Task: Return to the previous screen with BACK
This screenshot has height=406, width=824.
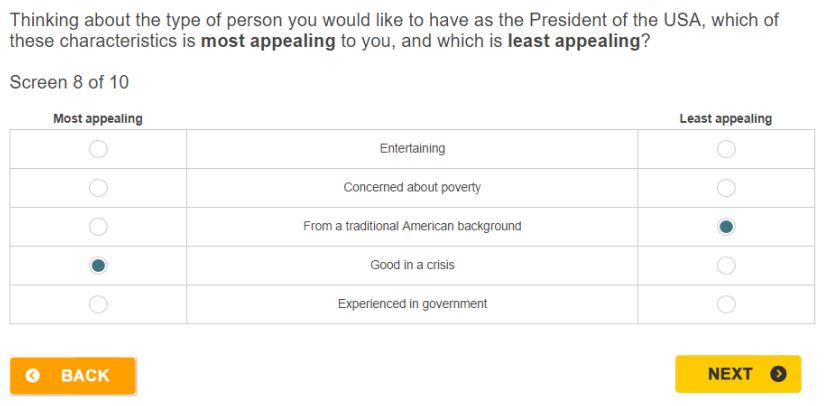Action: pos(73,376)
